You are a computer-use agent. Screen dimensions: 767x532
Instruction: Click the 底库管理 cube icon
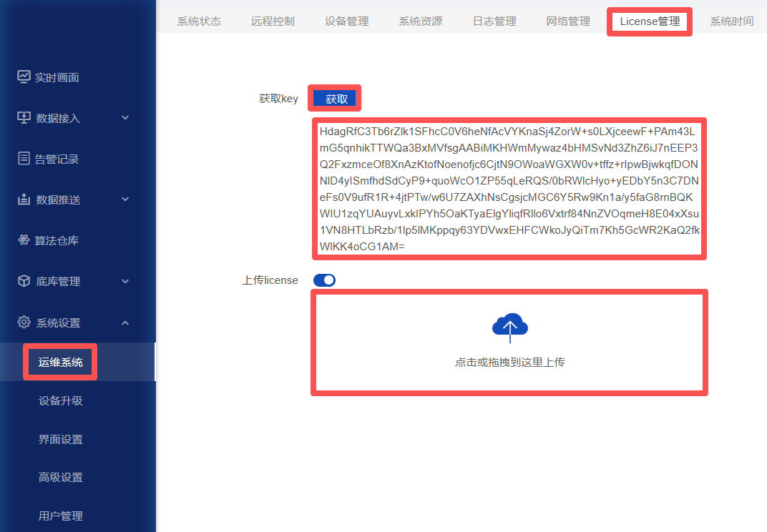(24, 281)
